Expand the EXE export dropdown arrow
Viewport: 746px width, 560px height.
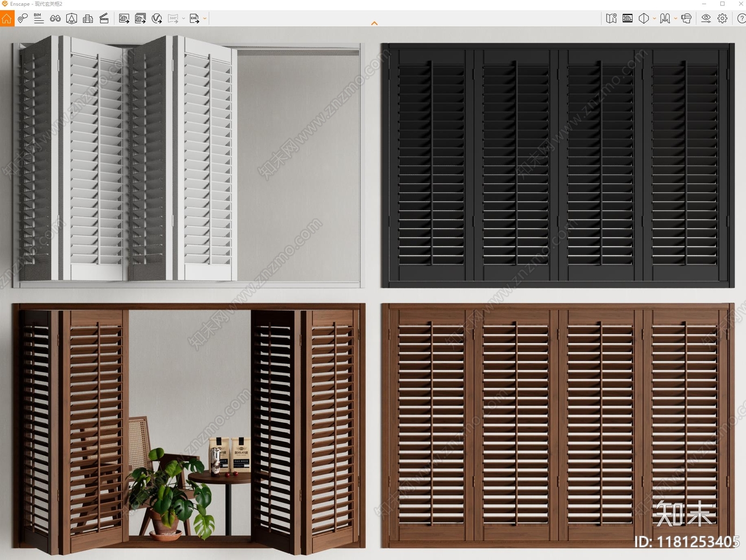coord(205,19)
